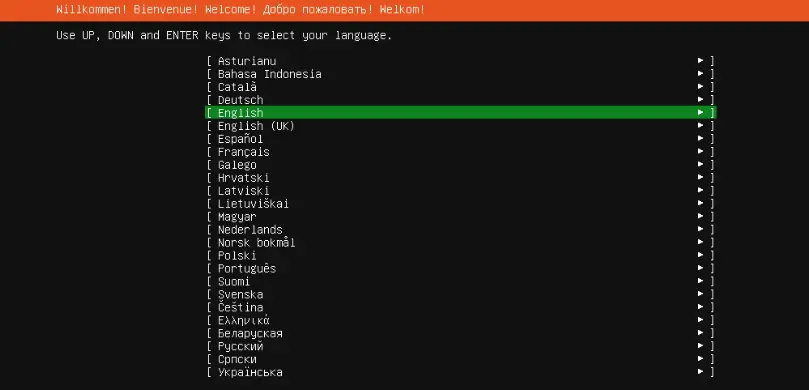
Task: Click the arrow on Русский row
Action: (x=700, y=346)
